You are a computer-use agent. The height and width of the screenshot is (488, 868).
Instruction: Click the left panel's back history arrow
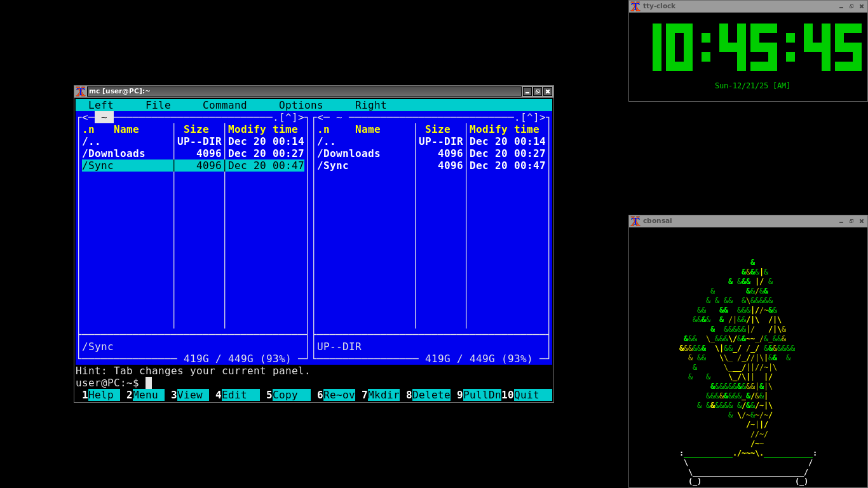pyautogui.click(x=85, y=117)
